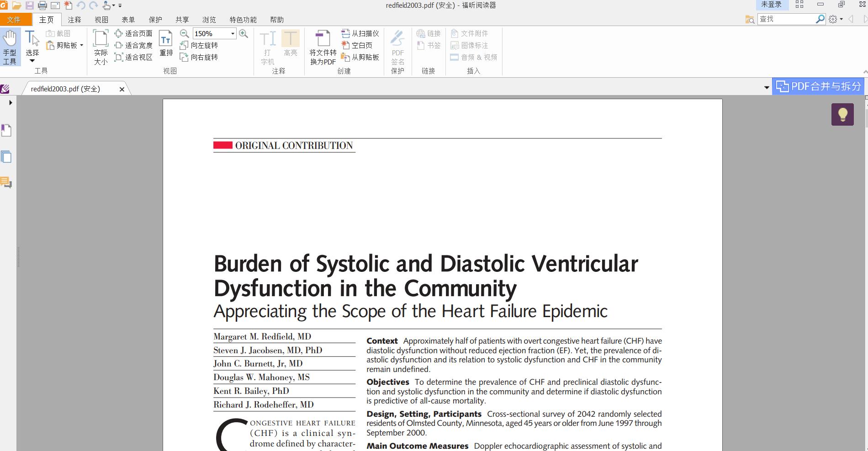
Task: Click the Image Annotation (图像标注) button
Action: pos(469,45)
